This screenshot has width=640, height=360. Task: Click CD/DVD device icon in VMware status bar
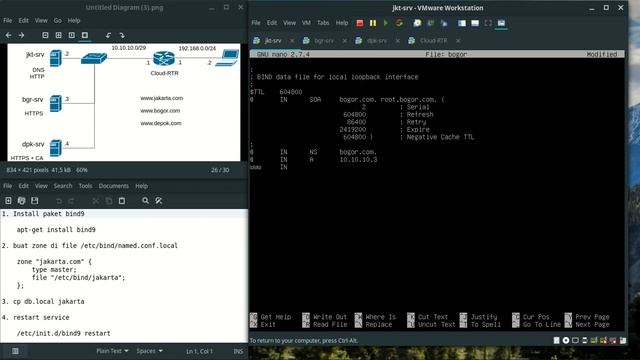pos(566,340)
